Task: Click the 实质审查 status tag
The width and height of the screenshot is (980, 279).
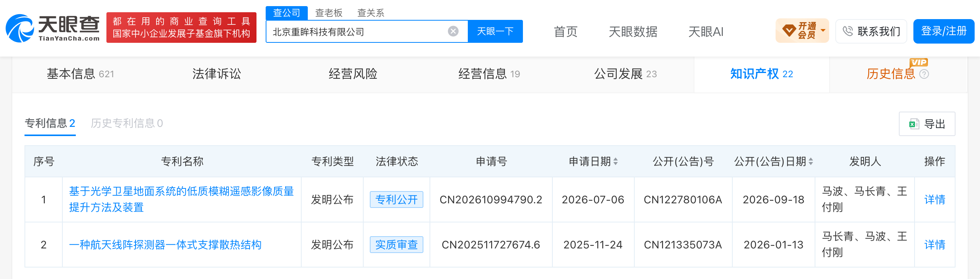Action: coord(396,245)
